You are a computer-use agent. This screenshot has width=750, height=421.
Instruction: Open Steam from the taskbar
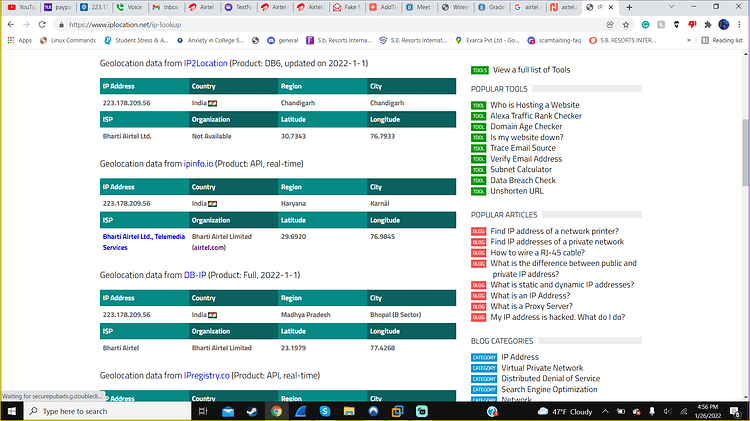click(252, 411)
